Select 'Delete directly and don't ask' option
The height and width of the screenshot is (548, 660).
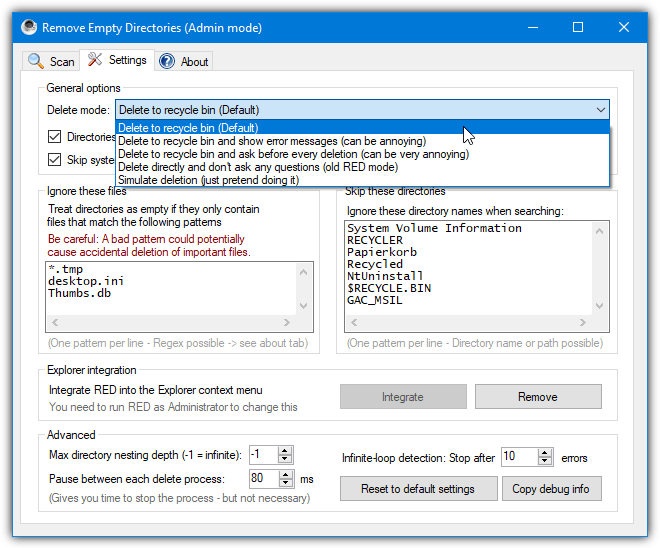point(362,167)
